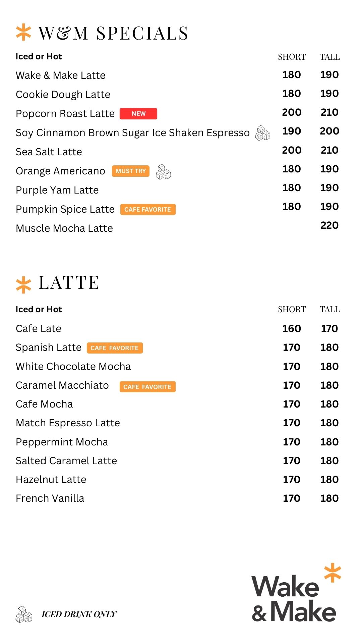
Task: Click the LATTE section heading
Action: [x=69, y=283]
